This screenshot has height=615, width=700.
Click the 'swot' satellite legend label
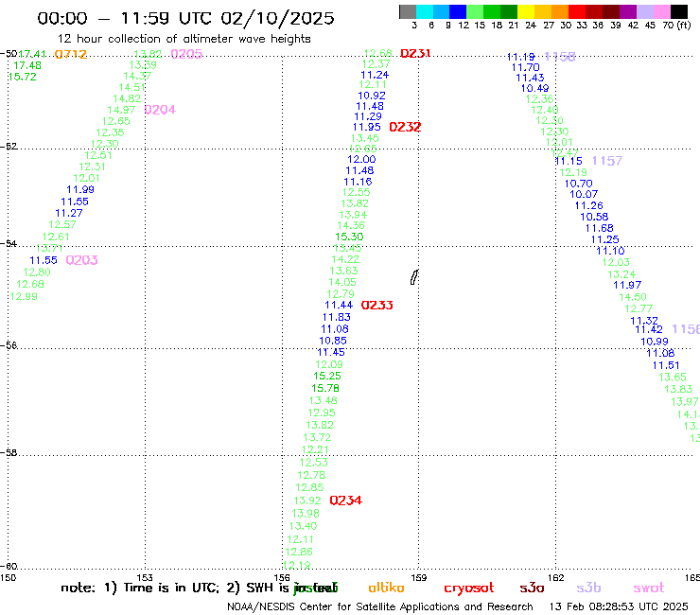tap(649, 588)
